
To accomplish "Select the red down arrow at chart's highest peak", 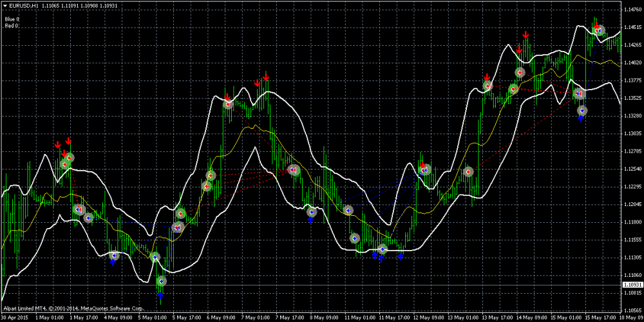I will (596, 26).
